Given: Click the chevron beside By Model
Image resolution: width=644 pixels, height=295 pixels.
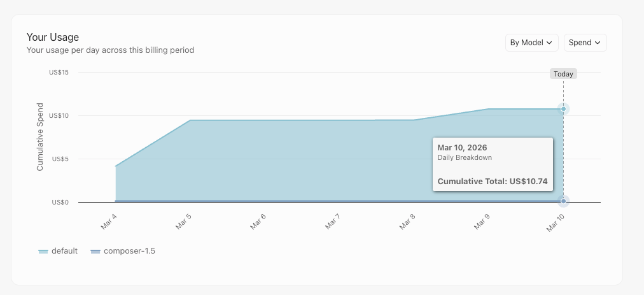Looking at the screenshot, I should click(x=549, y=43).
